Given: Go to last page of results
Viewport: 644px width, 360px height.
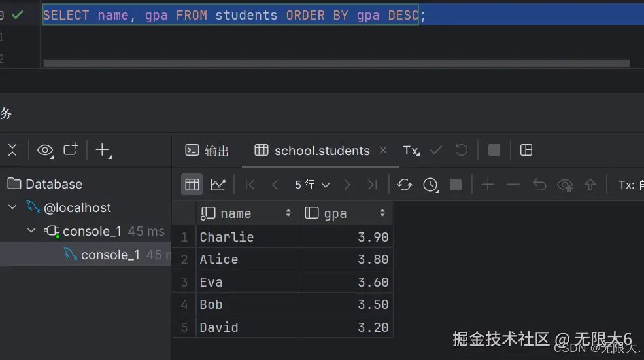Looking at the screenshot, I should [x=373, y=185].
